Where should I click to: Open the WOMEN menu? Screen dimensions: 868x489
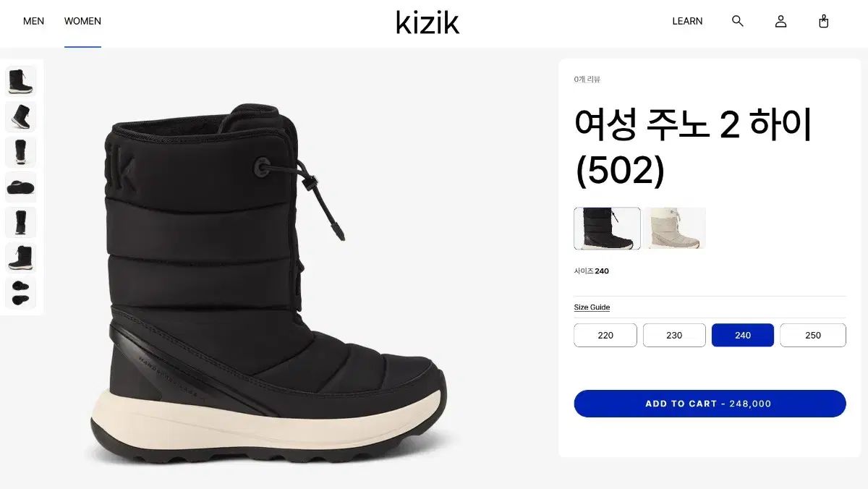point(82,21)
